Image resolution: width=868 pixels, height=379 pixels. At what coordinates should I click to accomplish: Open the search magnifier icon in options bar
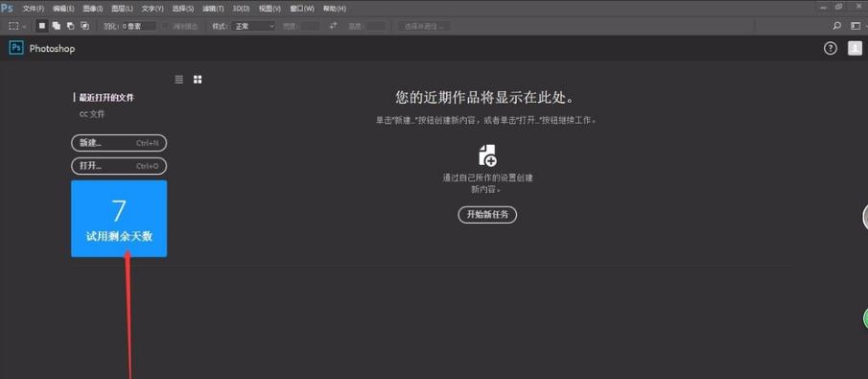point(837,26)
